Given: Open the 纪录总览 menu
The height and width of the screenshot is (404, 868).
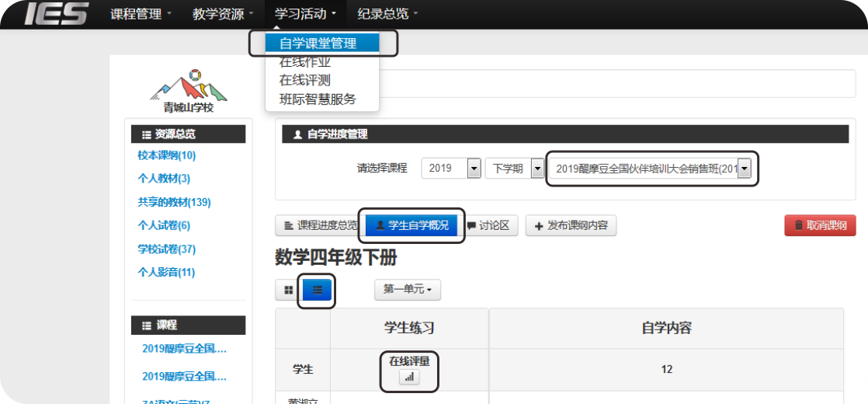Looking at the screenshot, I should click(x=387, y=14).
